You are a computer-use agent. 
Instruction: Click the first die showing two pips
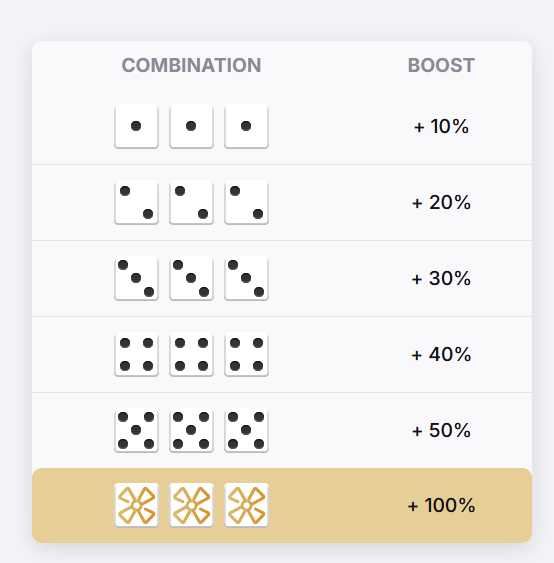coord(136,203)
